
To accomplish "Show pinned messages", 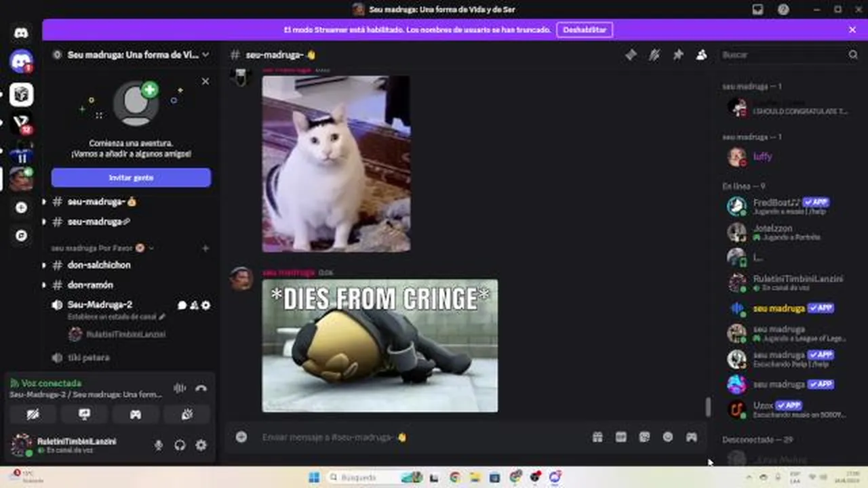I will pos(677,55).
